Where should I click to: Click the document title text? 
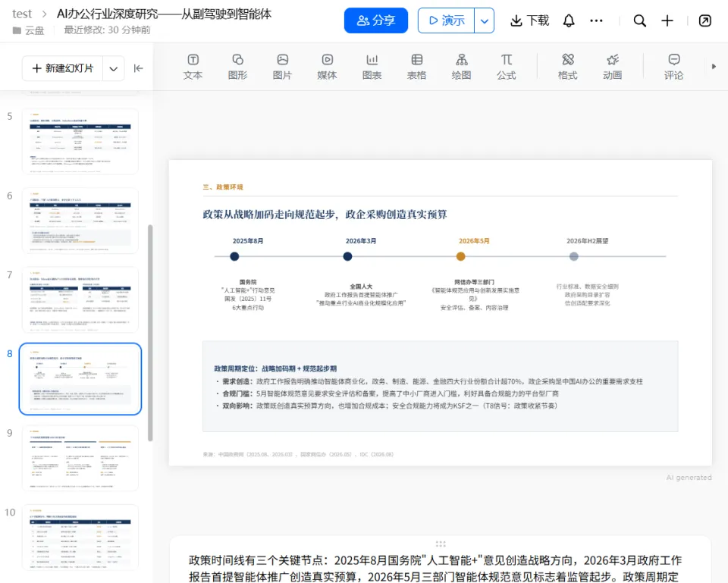(164, 14)
